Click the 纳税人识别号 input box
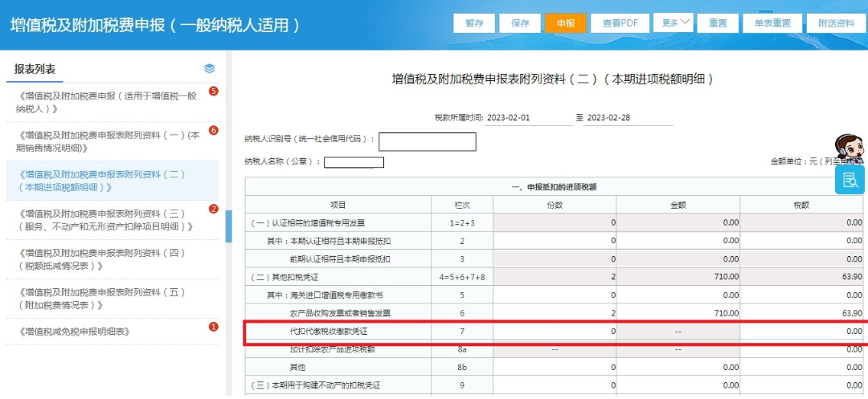Viewport: 868px width, 399px height. pyautogui.click(x=428, y=141)
